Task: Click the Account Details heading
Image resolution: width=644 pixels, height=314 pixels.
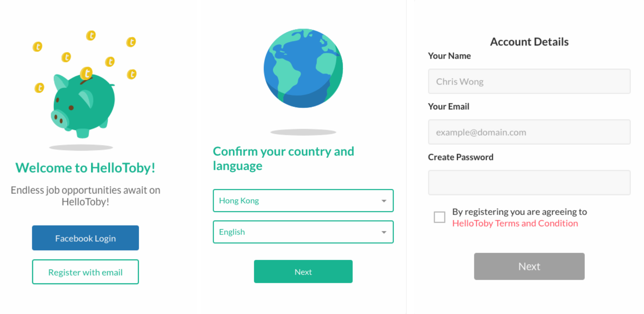Action: (529, 42)
